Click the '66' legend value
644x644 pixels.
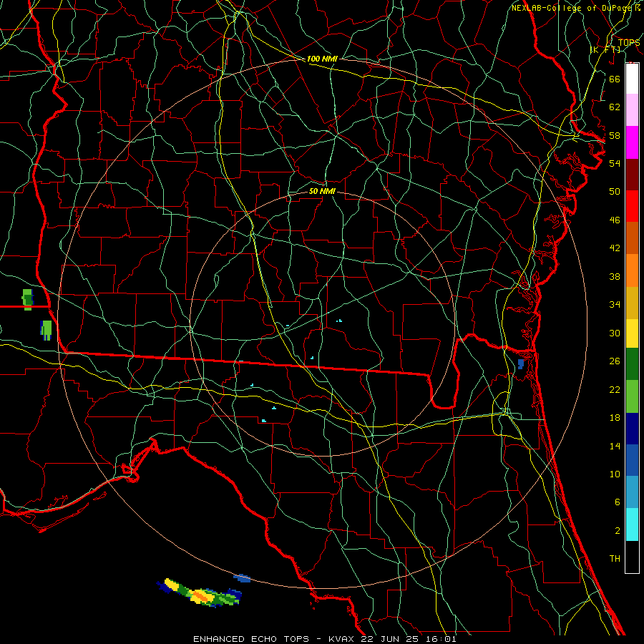click(x=615, y=79)
